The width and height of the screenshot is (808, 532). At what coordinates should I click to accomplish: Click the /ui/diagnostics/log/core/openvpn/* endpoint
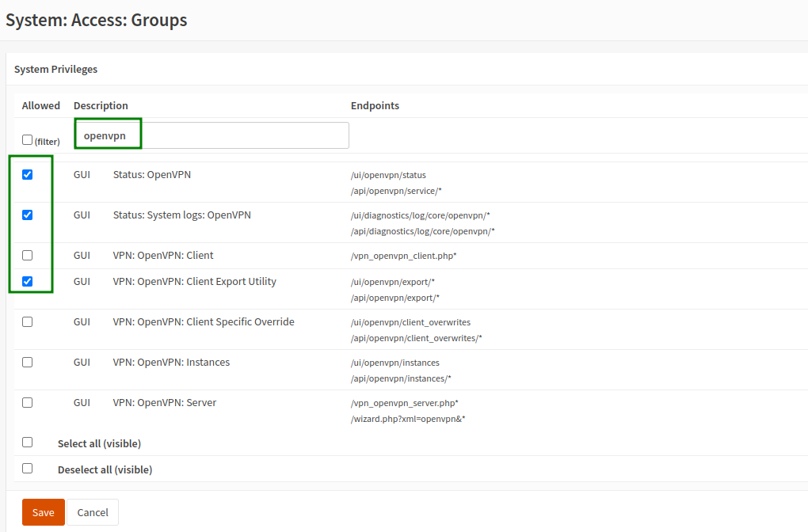(x=421, y=215)
